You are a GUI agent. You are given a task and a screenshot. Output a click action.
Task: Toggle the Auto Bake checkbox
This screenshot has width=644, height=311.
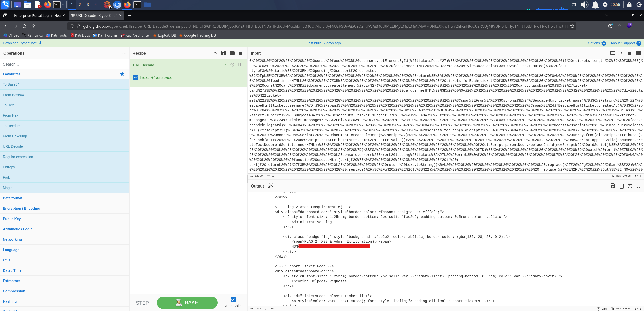[x=233, y=299]
